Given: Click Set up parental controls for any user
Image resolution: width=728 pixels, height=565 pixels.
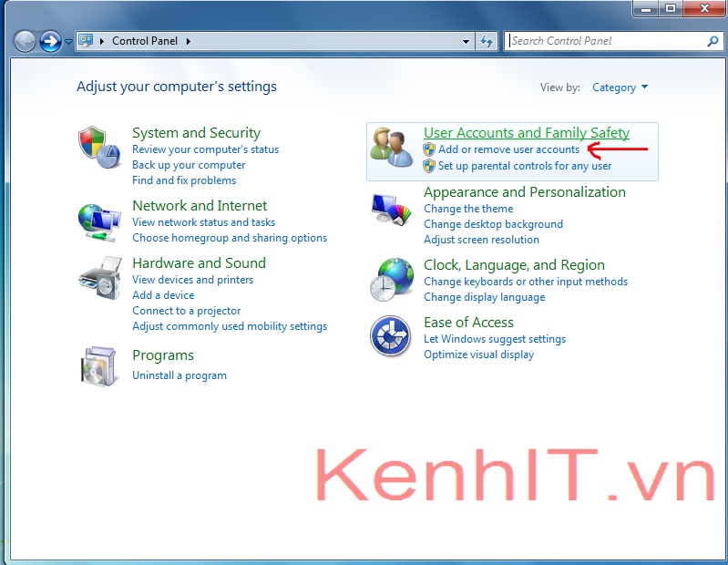Looking at the screenshot, I should 525,166.
